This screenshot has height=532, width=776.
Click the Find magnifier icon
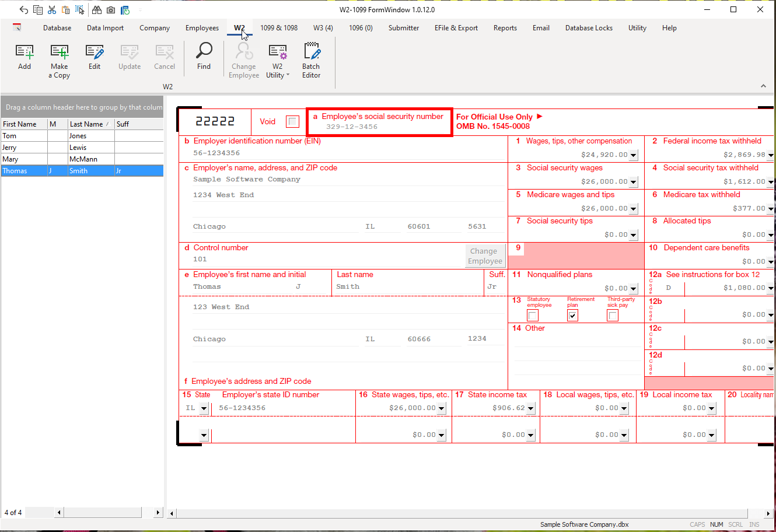pyautogui.click(x=204, y=56)
